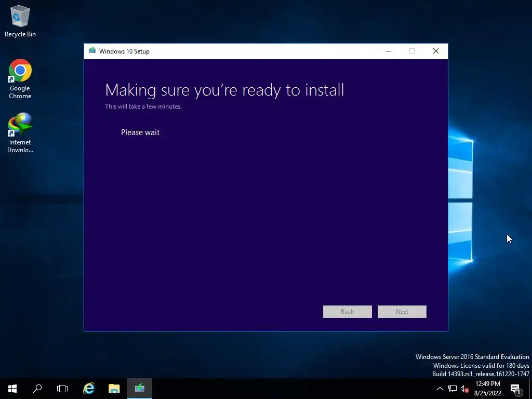Click the Show desktop strip at taskbar end
The width and height of the screenshot is (532, 399).
[x=530, y=389]
